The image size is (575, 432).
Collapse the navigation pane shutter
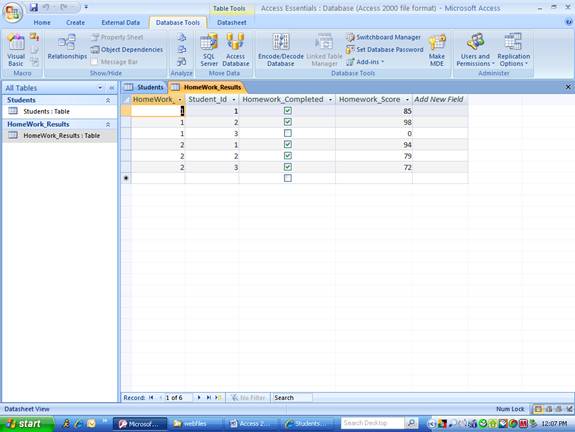click(x=111, y=88)
